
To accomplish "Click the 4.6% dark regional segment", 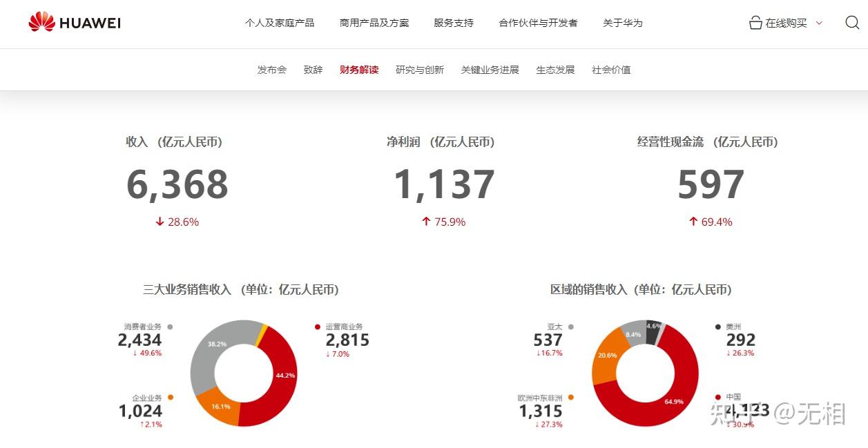I will [653, 329].
